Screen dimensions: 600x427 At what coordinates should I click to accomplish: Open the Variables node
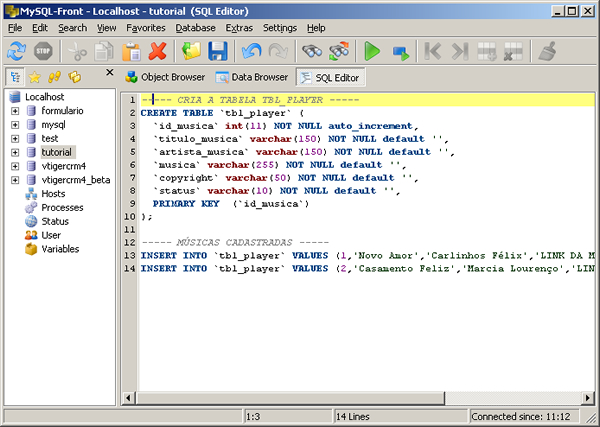[60, 249]
